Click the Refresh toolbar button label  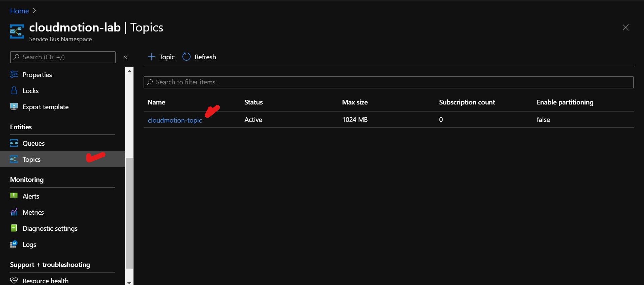(x=205, y=57)
